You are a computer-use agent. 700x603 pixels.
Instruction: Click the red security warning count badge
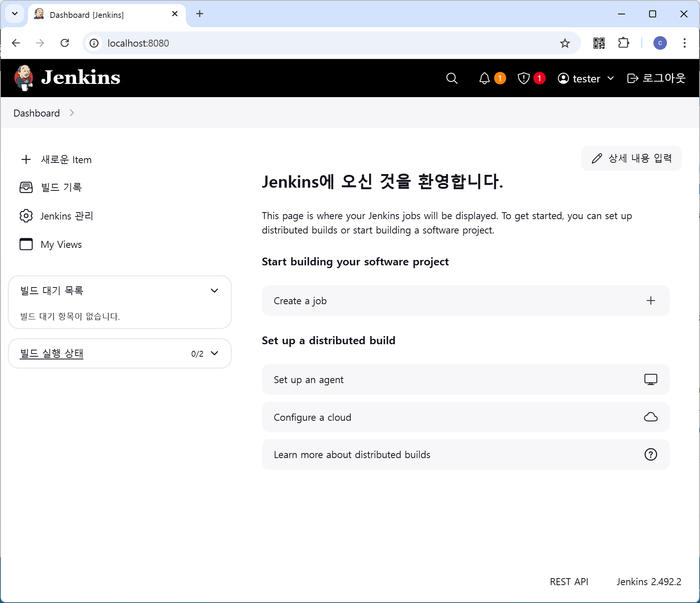coord(539,78)
